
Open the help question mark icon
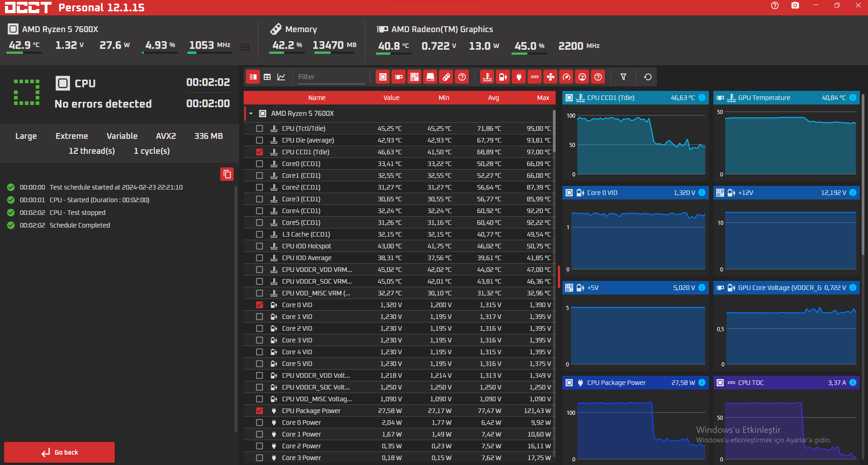[775, 5]
